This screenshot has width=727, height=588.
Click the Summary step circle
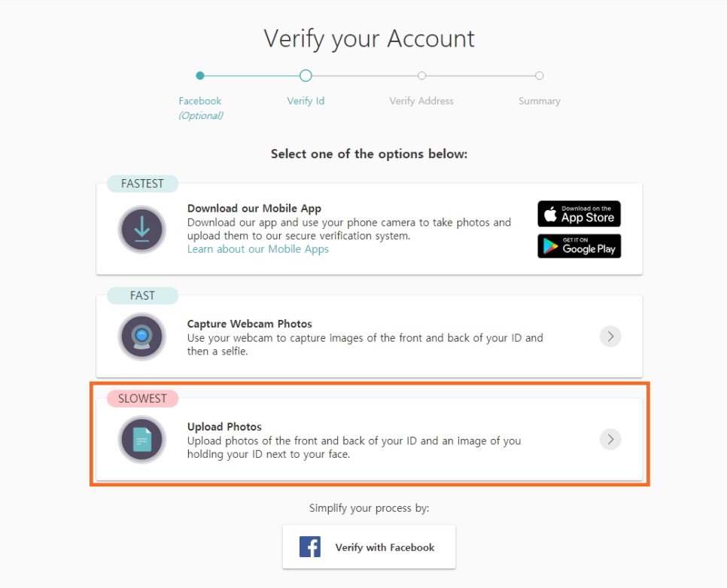pos(539,75)
